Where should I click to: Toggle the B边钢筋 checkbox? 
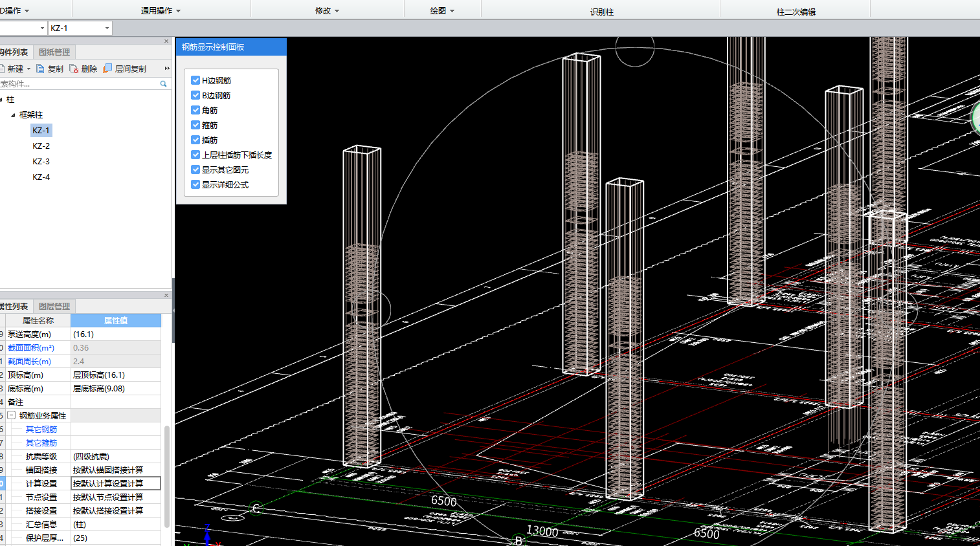[195, 95]
